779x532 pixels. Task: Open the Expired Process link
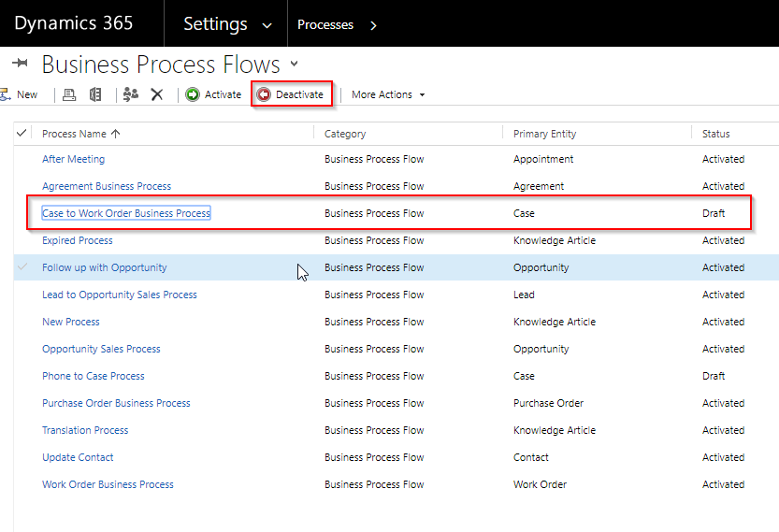[78, 240]
